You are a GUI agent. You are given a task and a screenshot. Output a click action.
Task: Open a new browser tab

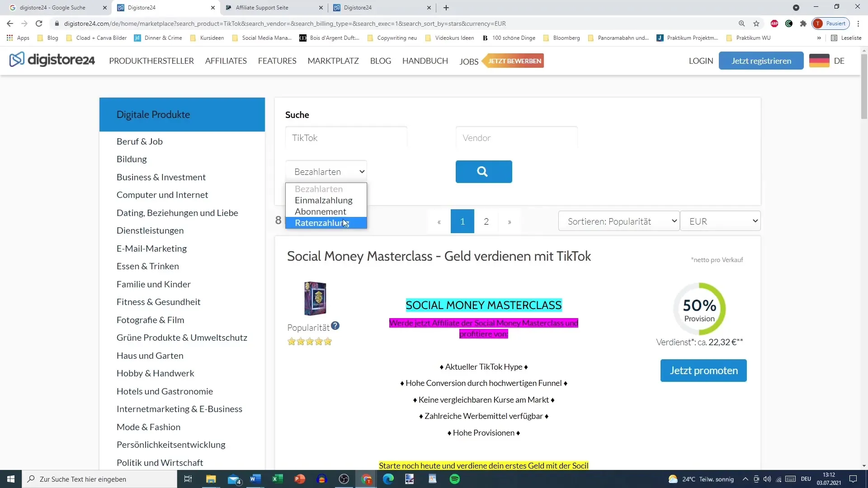446,8
